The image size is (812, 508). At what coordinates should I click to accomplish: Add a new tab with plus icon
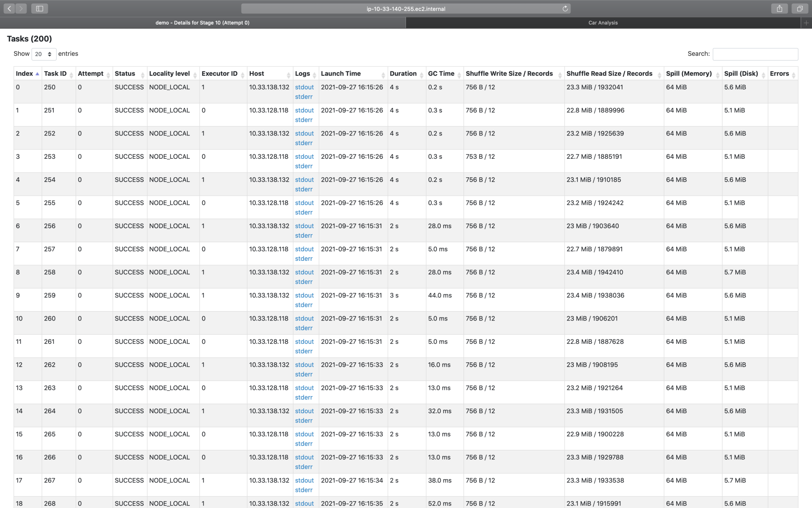806,23
